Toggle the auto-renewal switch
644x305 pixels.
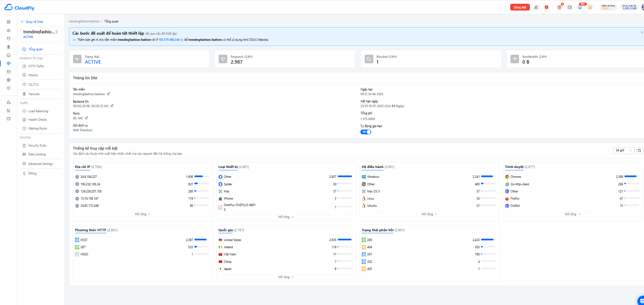(x=366, y=132)
